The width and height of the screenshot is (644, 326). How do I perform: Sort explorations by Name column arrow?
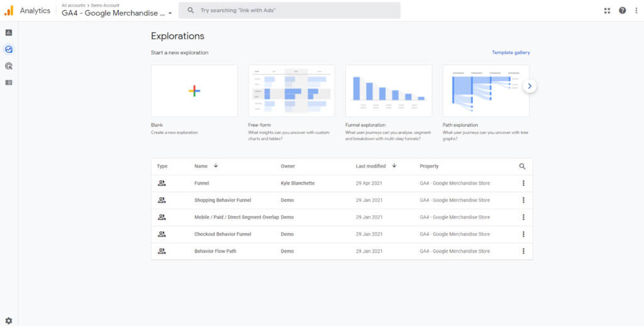pyautogui.click(x=216, y=166)
